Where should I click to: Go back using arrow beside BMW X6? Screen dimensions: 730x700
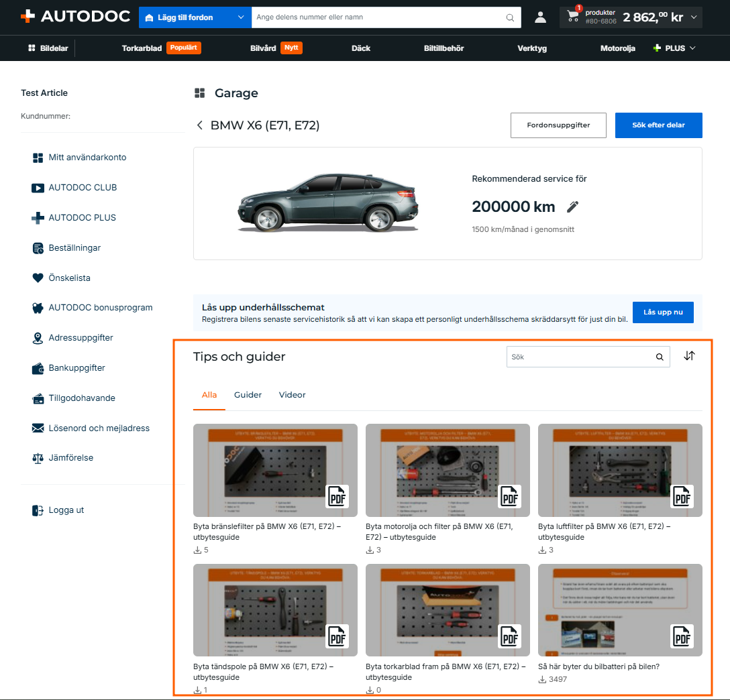200,125
